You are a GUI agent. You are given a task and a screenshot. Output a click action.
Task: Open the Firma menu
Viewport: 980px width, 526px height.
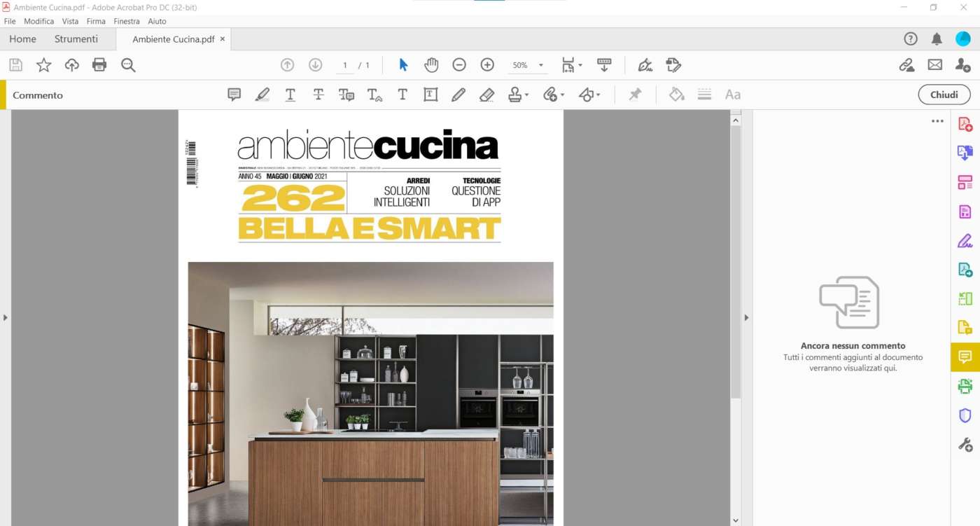[96, 21]
